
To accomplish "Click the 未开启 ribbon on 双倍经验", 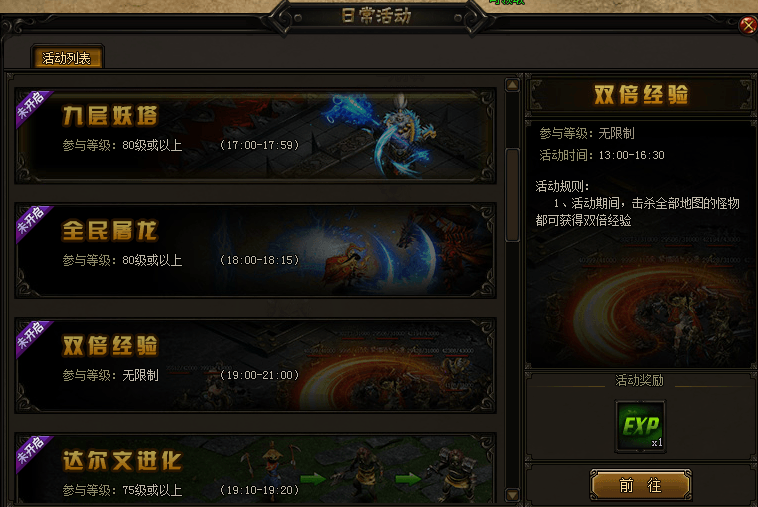I will pyautogui.click(x=33, y=337).
